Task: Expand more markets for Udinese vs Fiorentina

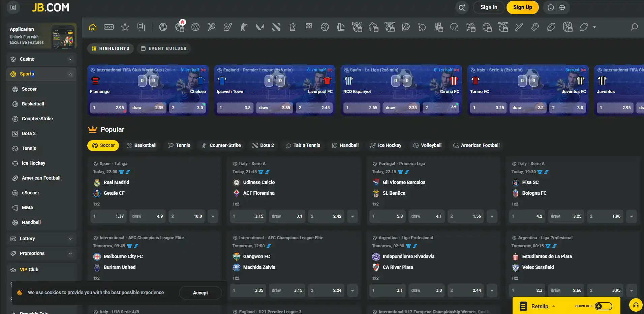Action: [352, 216]
